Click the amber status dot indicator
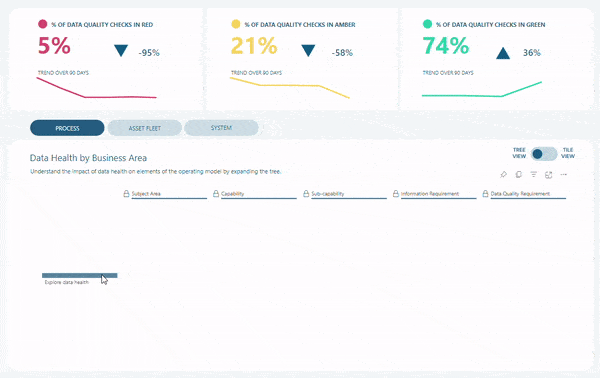Viewport: 600px width, 378px height. click(x=236, y=24)
